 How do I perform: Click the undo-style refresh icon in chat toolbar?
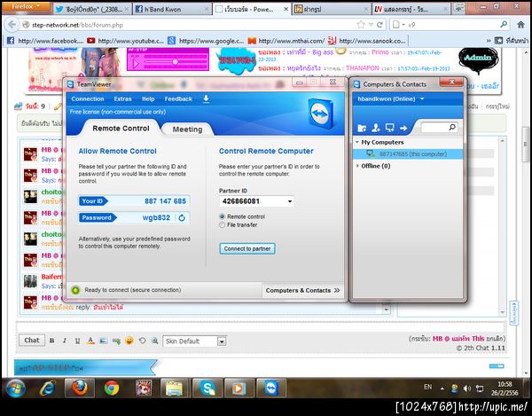[x=142, y=341]
